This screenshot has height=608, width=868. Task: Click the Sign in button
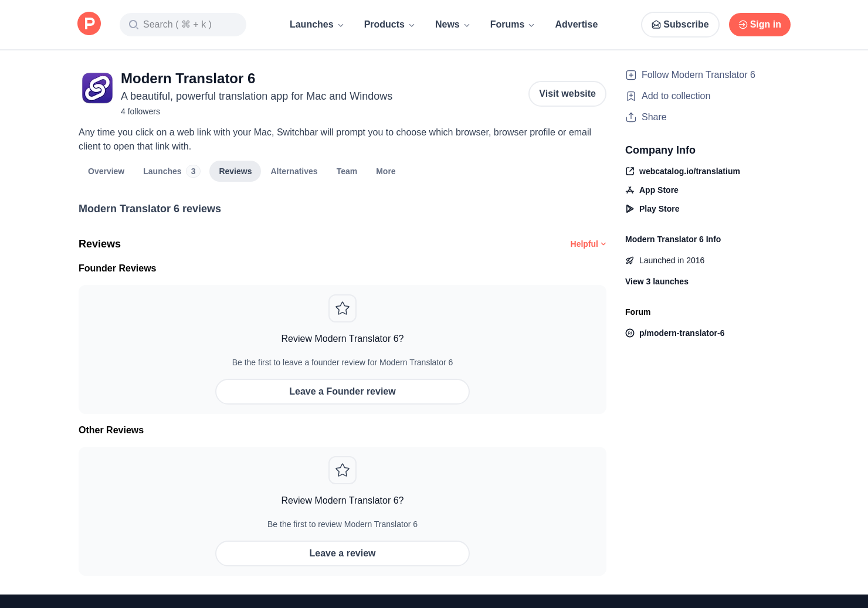759,25
